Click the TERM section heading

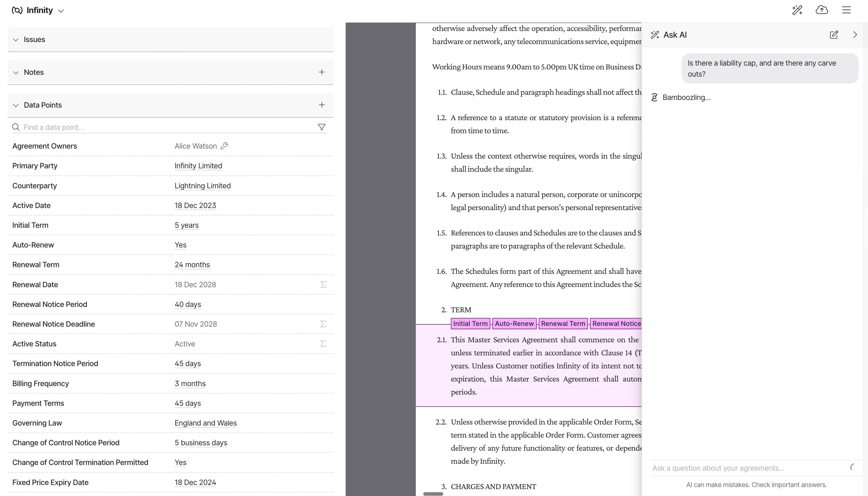(x=461, y=310)
